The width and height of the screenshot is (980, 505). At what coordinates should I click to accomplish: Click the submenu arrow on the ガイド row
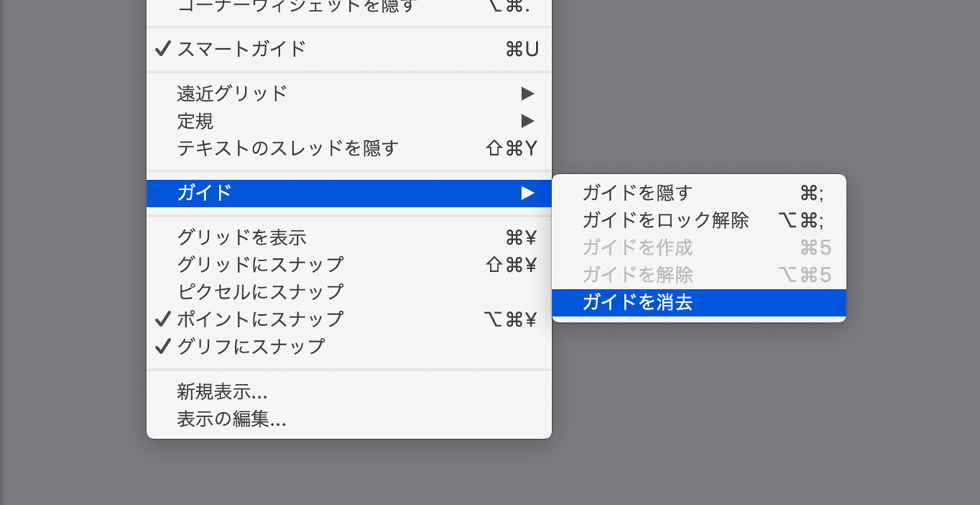click(528, 194)
